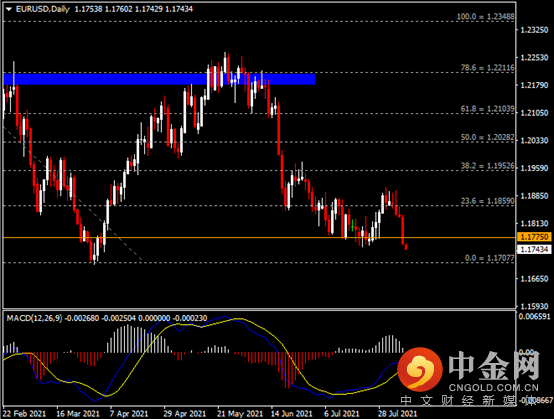Click the MACD(12,26,9) indicator label
This screenshot has width=554, height=419.
[34, 318]
